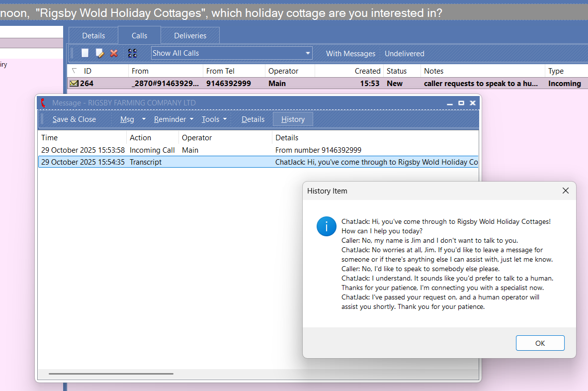
Task: Click the four-dot grid view icon
Action: 132,53
